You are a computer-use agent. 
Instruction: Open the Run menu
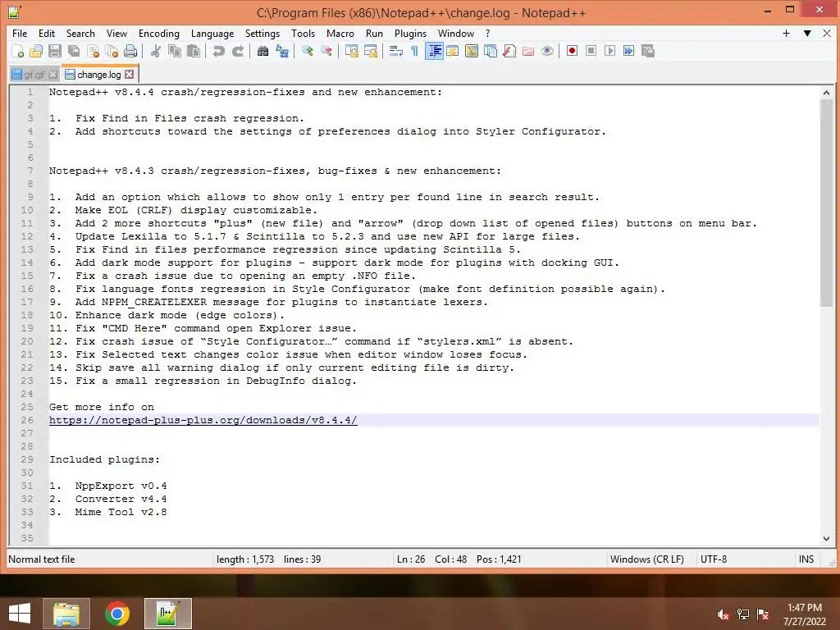[x=374, y=33]
